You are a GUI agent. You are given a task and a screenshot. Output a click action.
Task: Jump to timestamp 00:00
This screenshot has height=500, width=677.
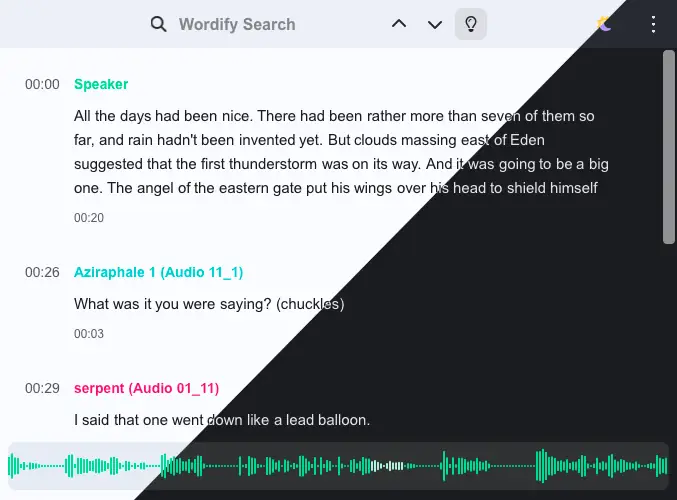tap(42, 85)
